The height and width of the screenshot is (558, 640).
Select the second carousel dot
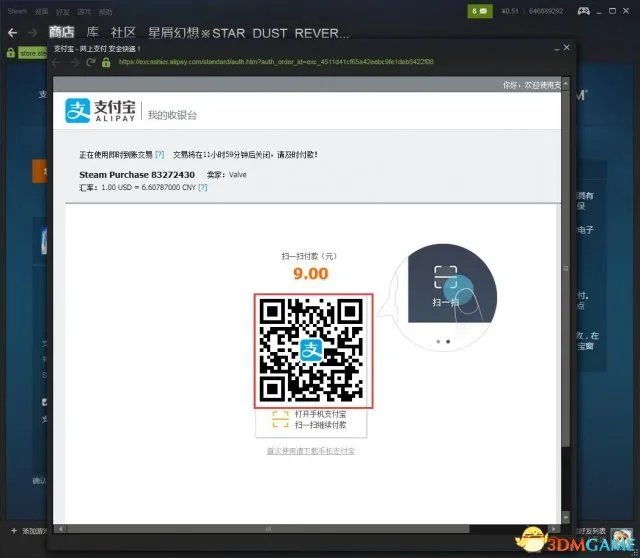[448, 341]
